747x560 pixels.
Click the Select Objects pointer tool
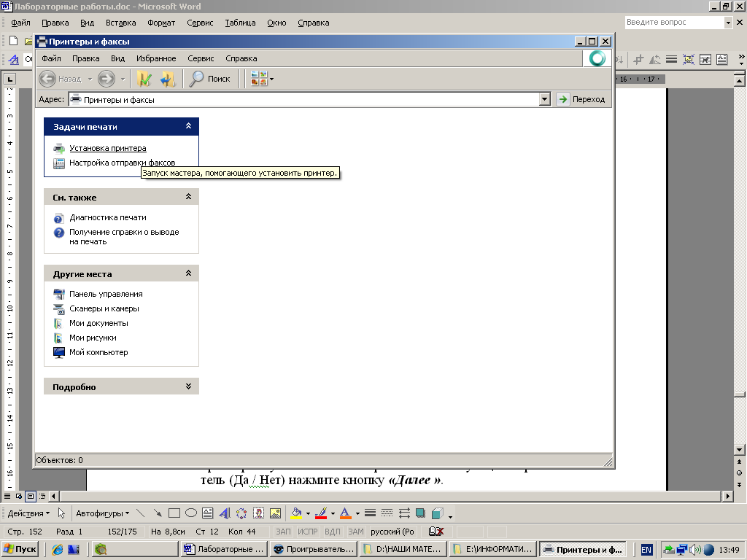[61, 513]
